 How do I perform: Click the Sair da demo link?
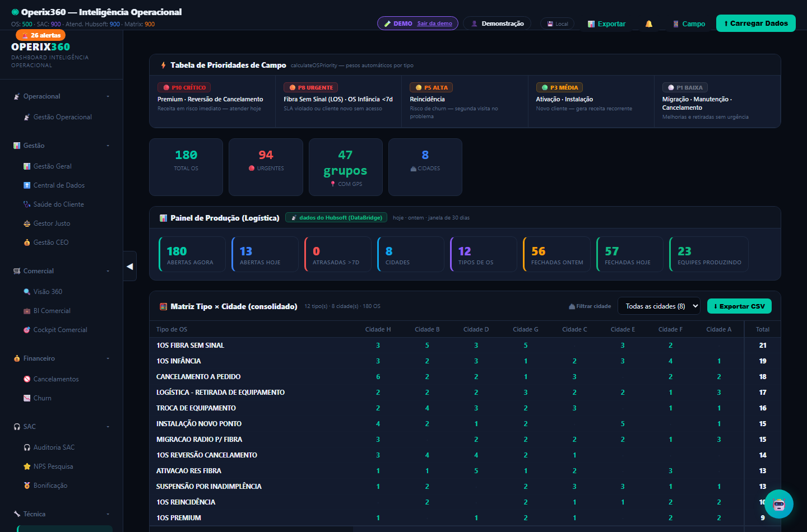coord(434,24)
